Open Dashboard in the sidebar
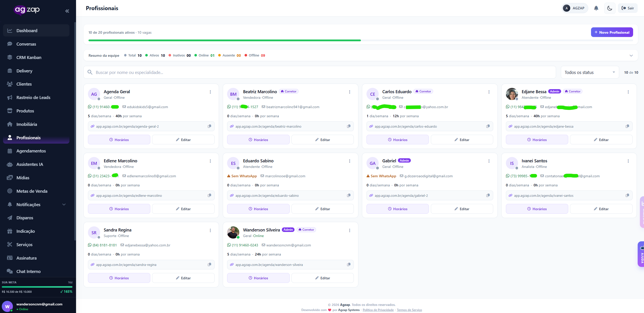This screenshot has height=313, width=644. (x=36, y=31)
